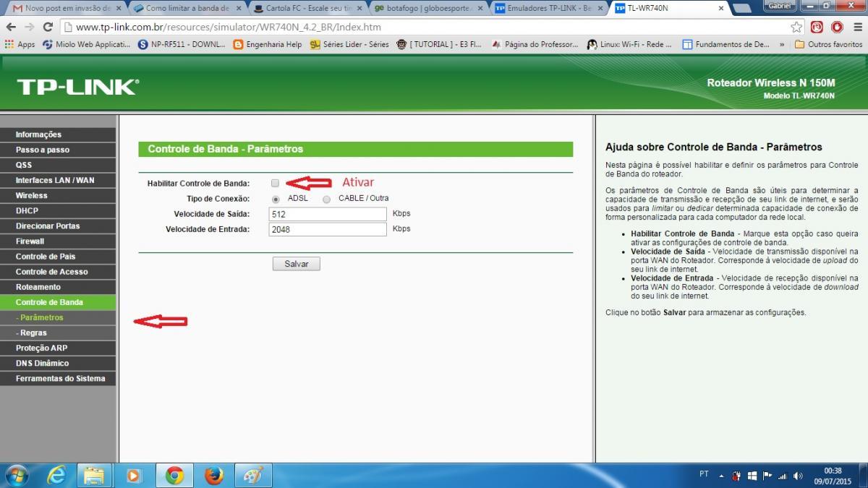Open the Apps bookmarks shortcut

coord(20,44)
